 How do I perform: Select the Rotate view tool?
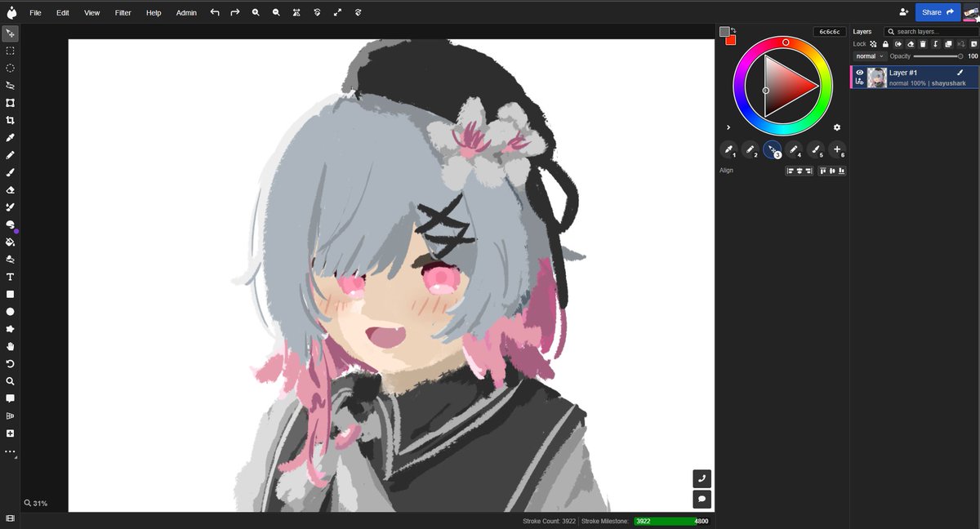click(x=10, y=363)
